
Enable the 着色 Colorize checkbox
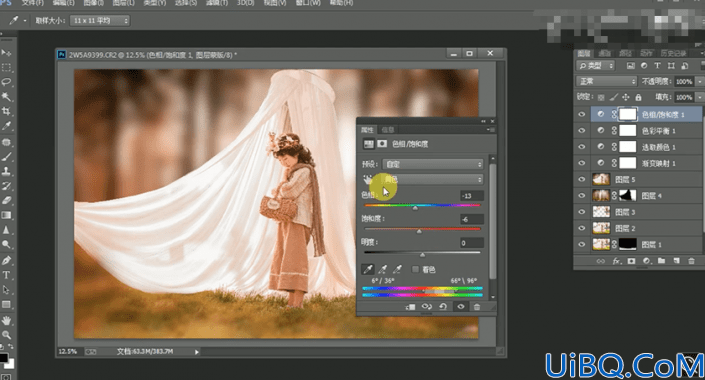coord(415,269)
